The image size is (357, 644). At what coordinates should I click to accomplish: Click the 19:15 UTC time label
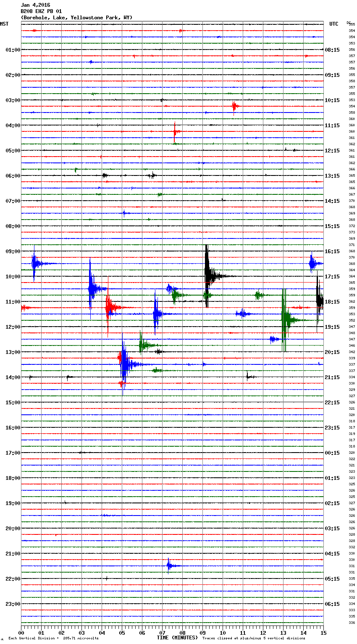332,327
